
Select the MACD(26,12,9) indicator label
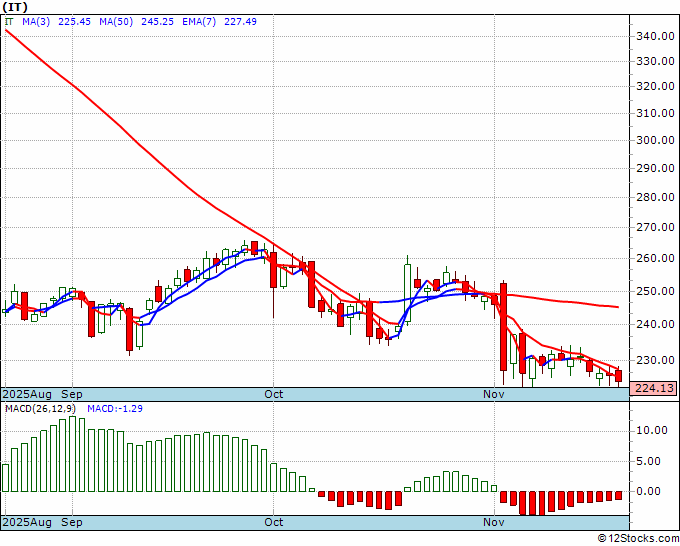[40, 409]
